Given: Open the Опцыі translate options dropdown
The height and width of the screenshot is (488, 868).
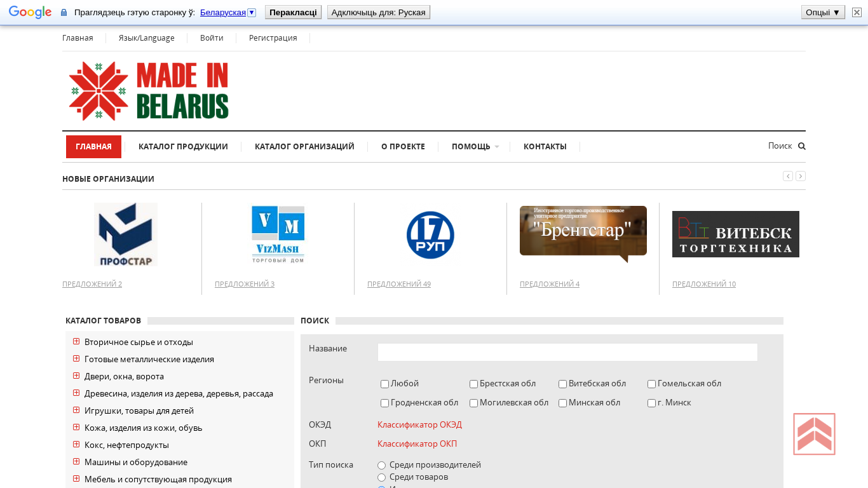Looking at the screenshot, I should [x=823, y=12].
